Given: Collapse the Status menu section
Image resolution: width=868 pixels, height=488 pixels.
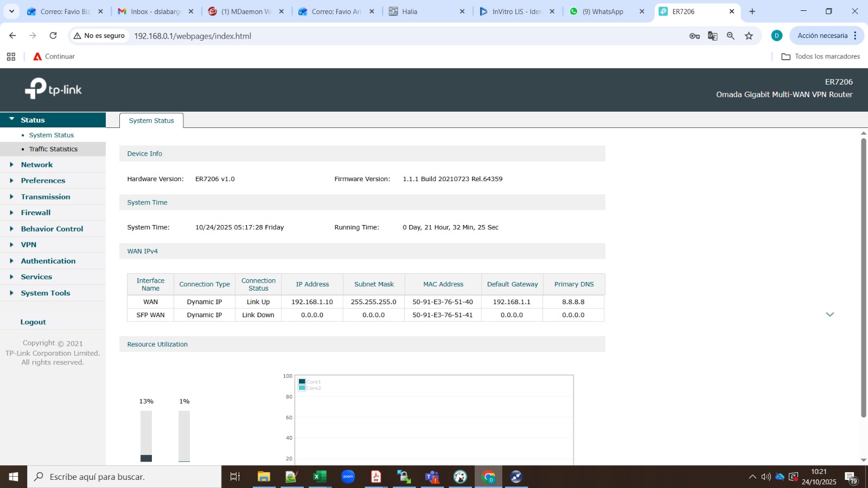Looking at the screenshot, I should (33, 120).
